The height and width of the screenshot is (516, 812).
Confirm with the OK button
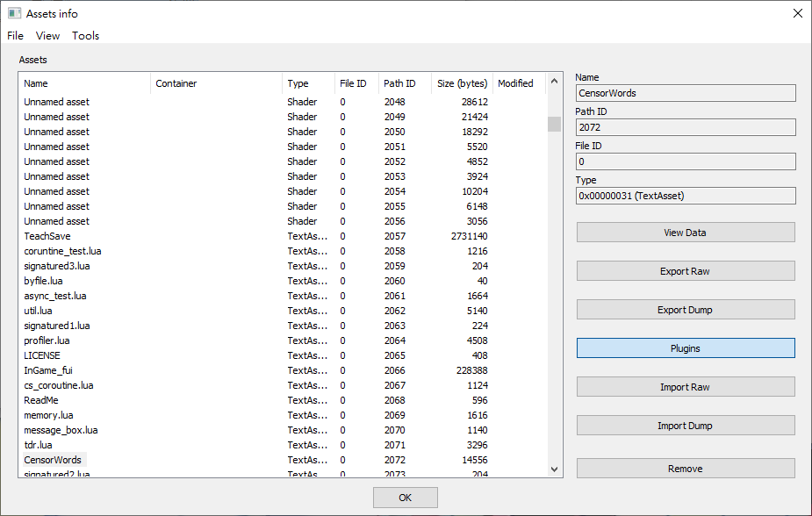pyautogui.click(x=405, y=498)
